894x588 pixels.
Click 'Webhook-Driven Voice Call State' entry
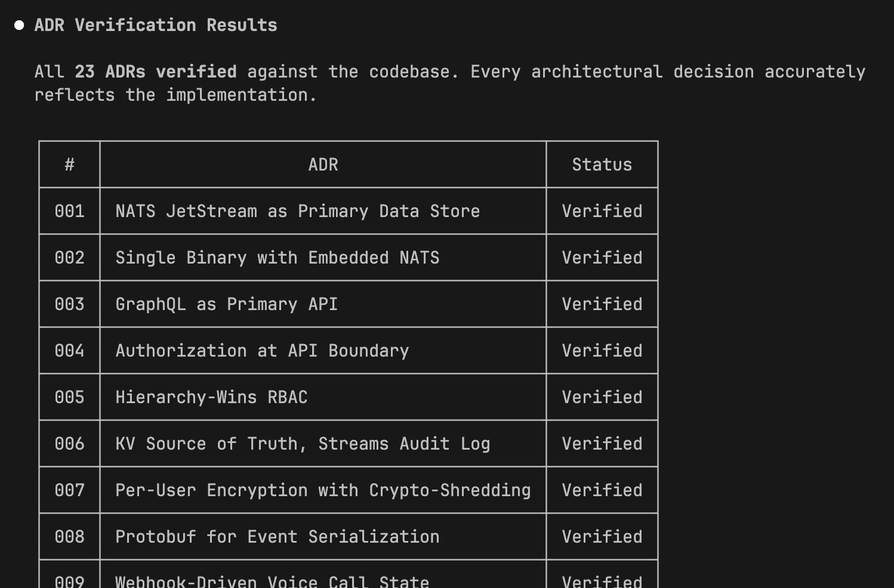272,581
